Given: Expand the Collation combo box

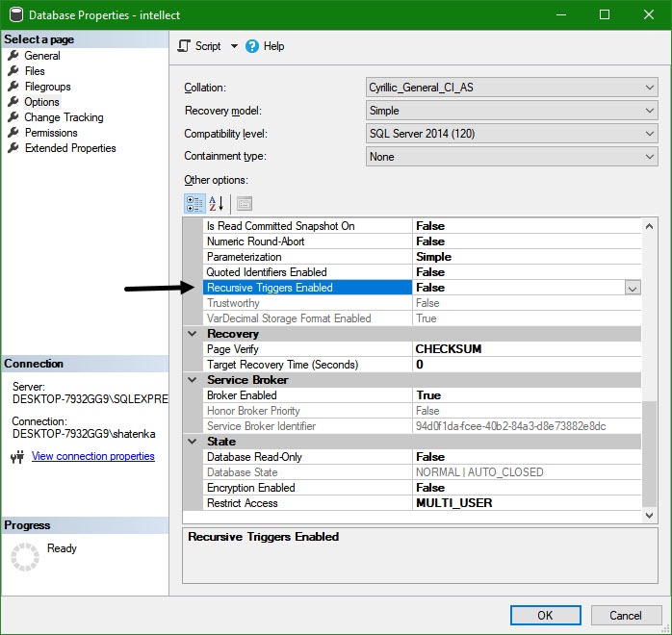Looking at the screenshot, I should (650, 88).
